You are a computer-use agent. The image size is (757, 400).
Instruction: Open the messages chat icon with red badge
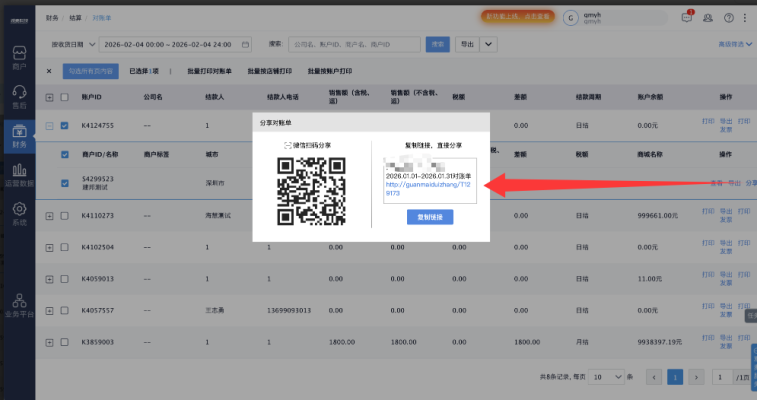[x=687, y=17]
